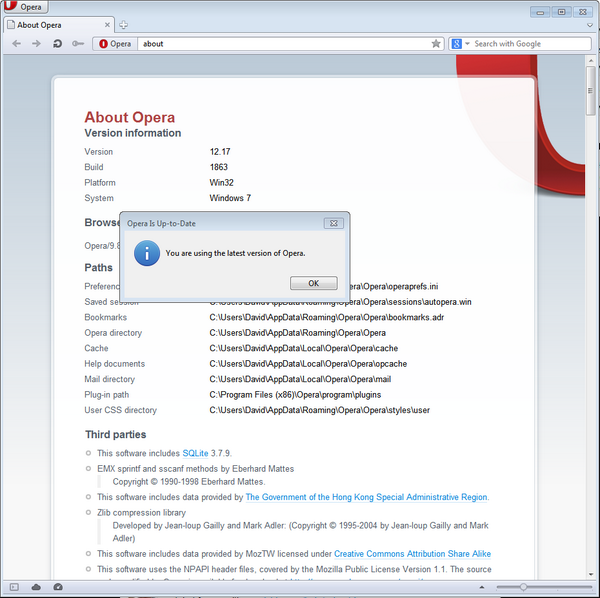Click the vertical scrollbar thumb
Screen dimensions: 600x598
[590, 90]
